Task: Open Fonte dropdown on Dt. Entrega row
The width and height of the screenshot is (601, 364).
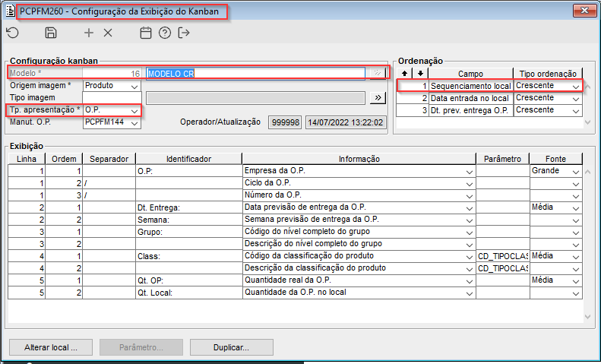Action: coord(576,207)
